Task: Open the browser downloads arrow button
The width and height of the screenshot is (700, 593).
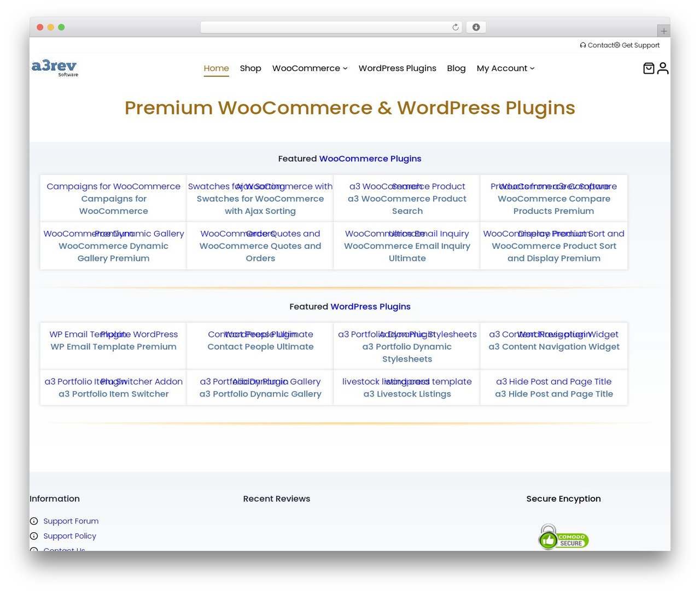Action: click(476, 27)
